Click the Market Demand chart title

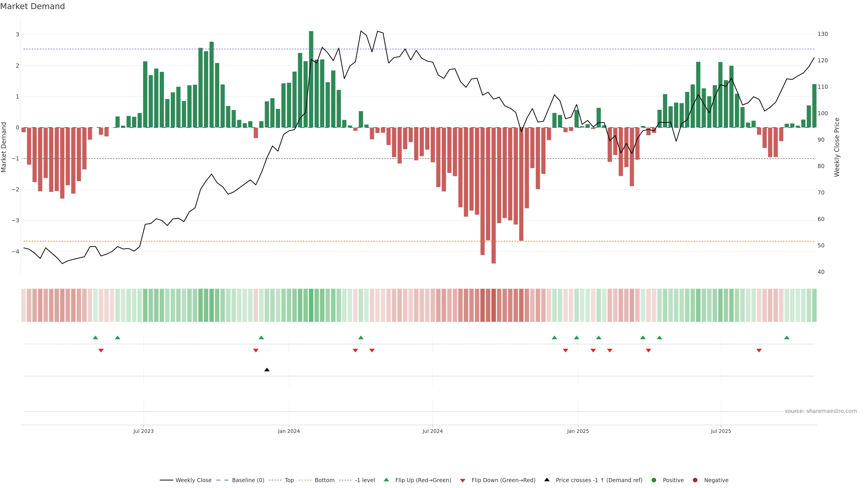[32, 6]
